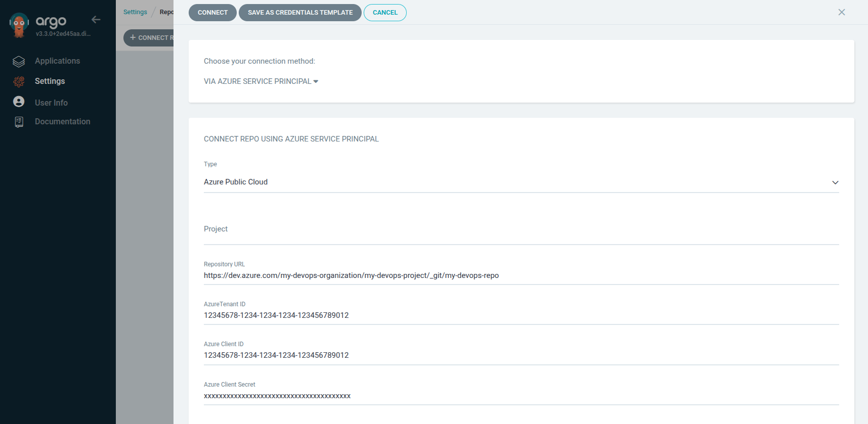Viewport: 868px width, 424px height.
Task: Click the Settings gears icon
Action: [x=19, y=81]
